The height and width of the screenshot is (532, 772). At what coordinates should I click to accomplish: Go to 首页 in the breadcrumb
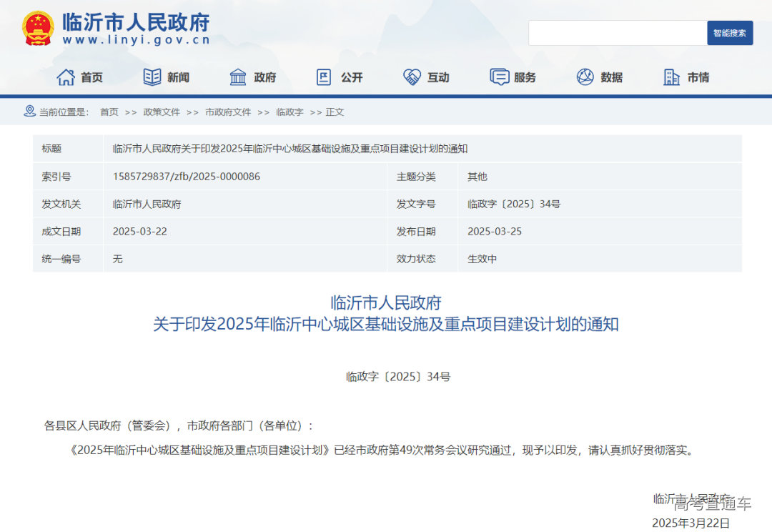(x=109, y=112)
